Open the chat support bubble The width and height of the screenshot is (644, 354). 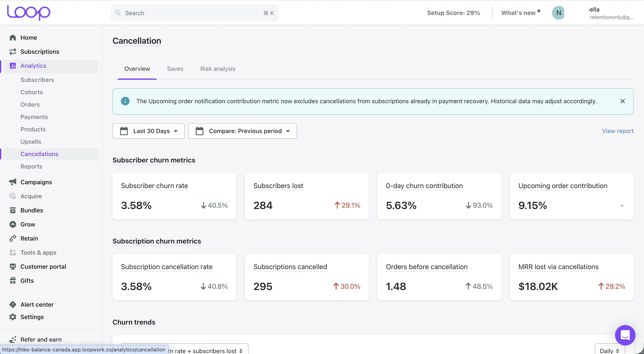(625, 335)
